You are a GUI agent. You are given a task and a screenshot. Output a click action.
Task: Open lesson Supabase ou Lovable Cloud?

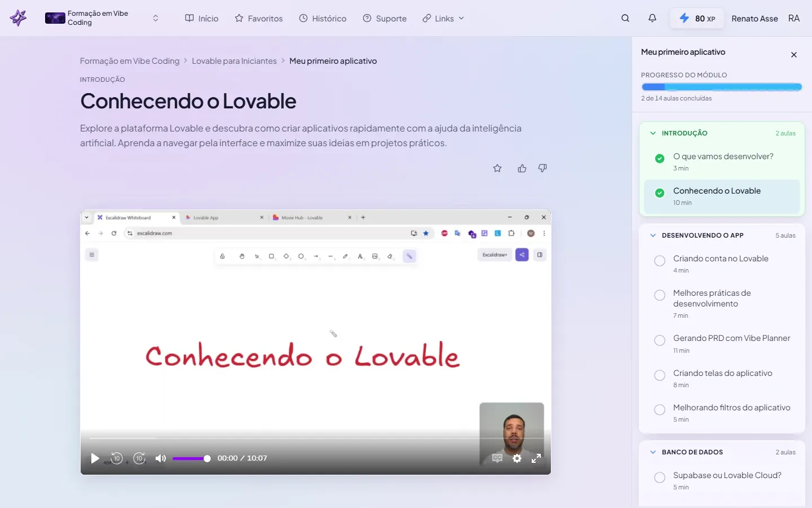click(x=722, y=481)
